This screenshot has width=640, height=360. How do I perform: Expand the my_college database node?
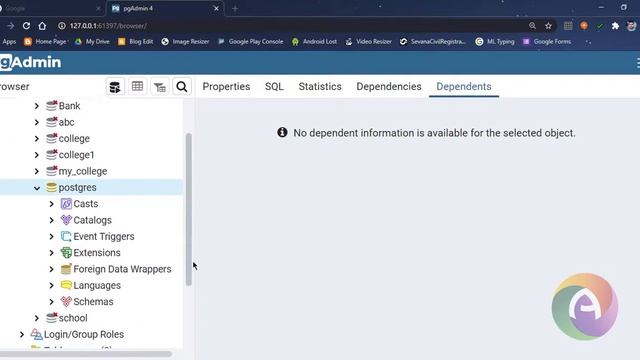coord(37,171)
